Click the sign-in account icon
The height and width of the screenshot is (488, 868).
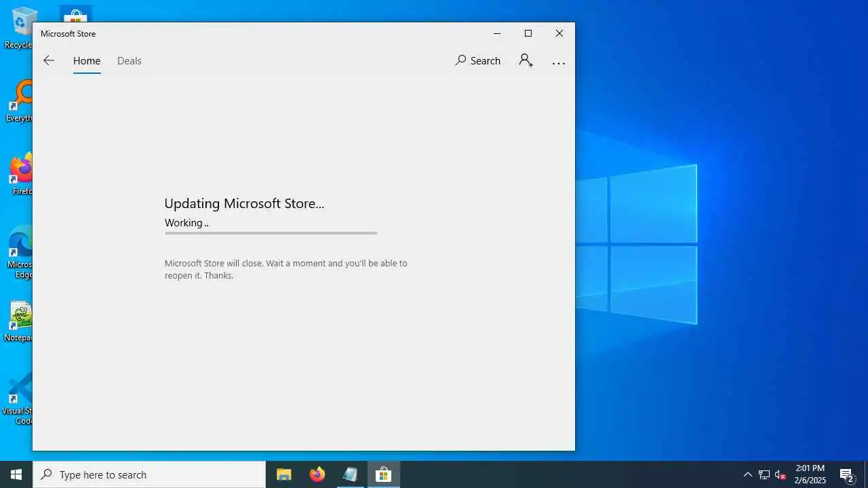[526, 61]
